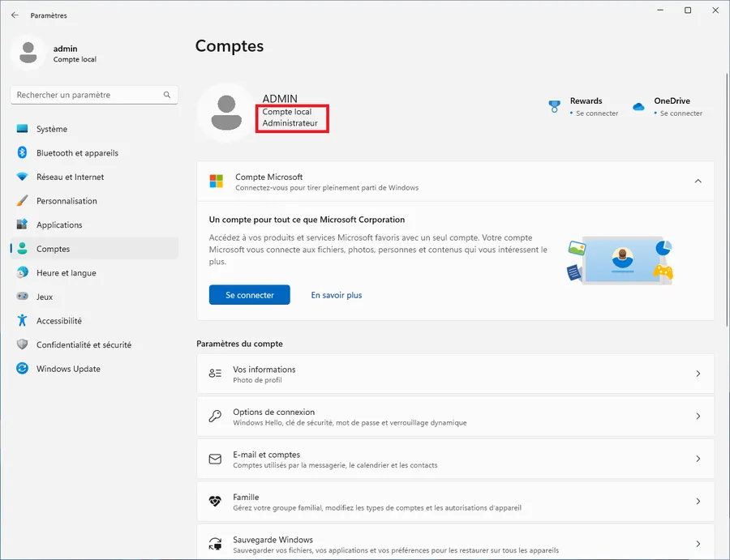Click the Se connecter blue button
730x560 pixels.
point(250,295)
